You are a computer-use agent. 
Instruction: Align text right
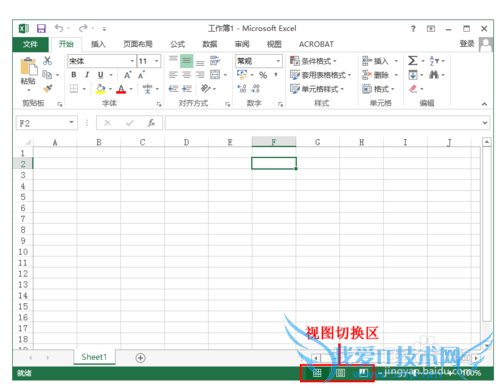point(200,75)
